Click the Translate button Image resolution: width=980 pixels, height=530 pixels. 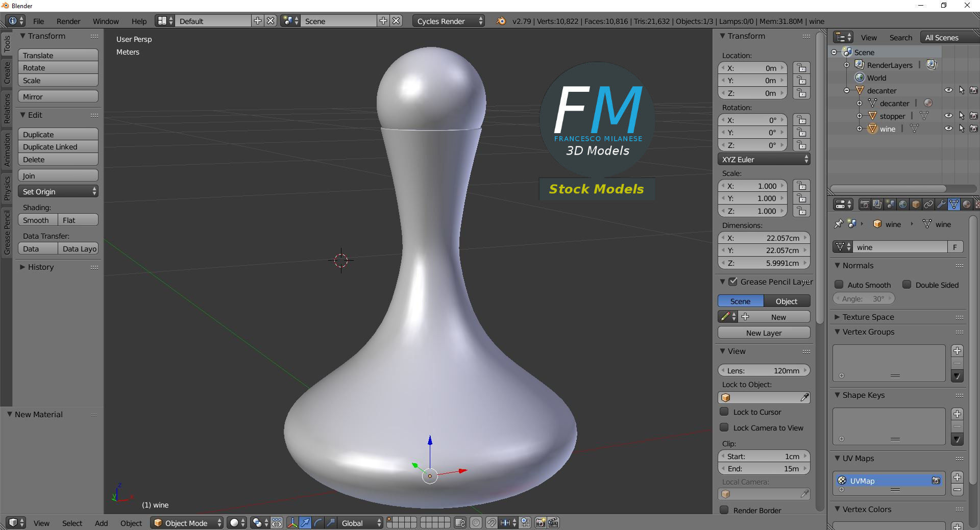[58, 55]
